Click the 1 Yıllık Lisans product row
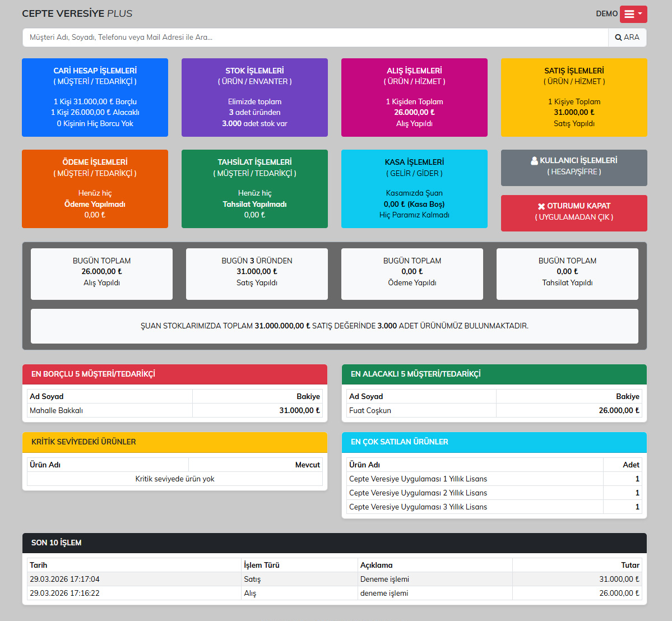Image resolution: width=672 pixels, height=621 pixels. 418,479
